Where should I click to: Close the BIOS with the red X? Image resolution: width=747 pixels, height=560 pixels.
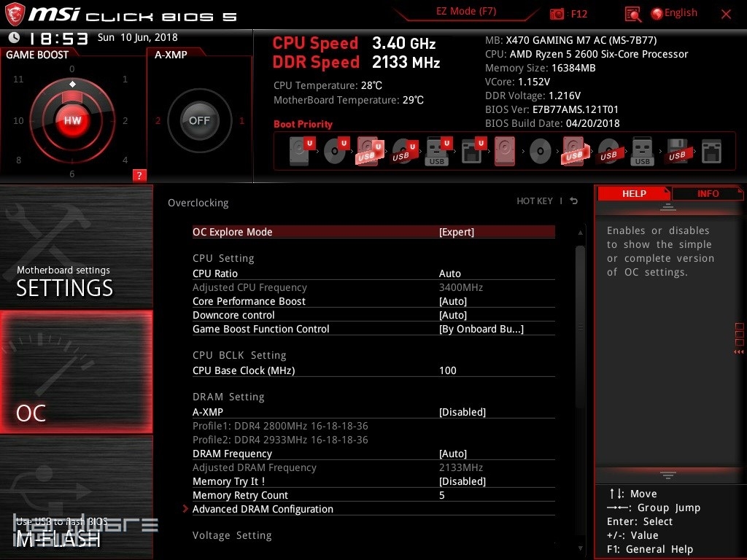726,14
